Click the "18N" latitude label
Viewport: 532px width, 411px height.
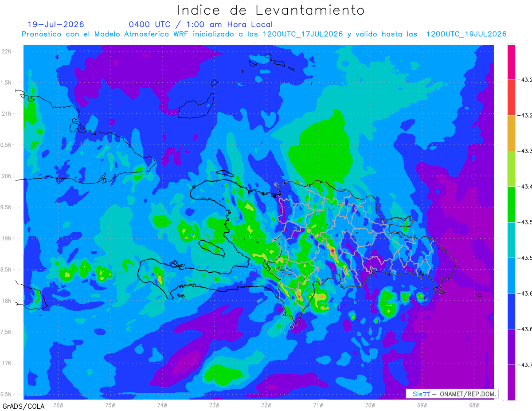(x=7, y=301)
